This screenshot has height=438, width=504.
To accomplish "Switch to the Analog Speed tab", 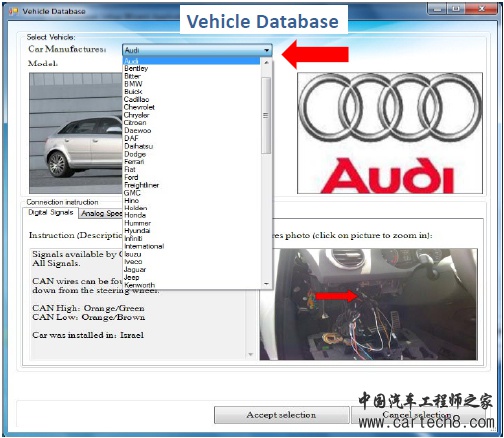I will (x=101, y=214).
